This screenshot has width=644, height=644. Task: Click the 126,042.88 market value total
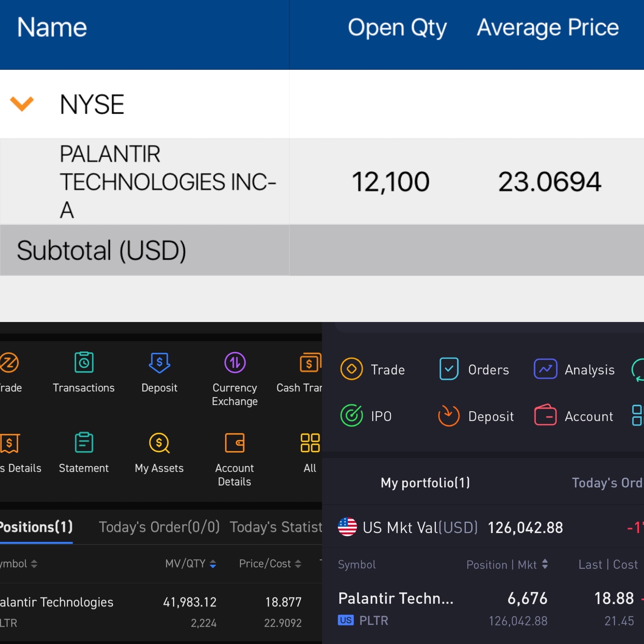[x=525, y=528]
